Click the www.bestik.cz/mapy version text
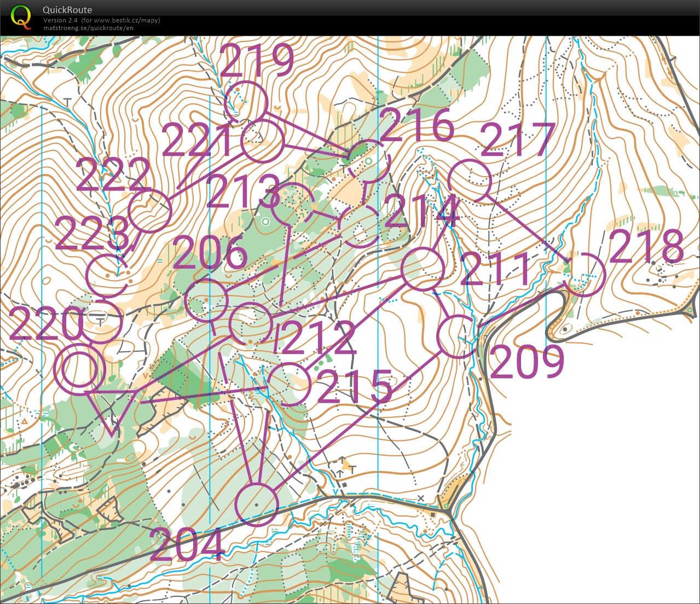 (102, 20)
